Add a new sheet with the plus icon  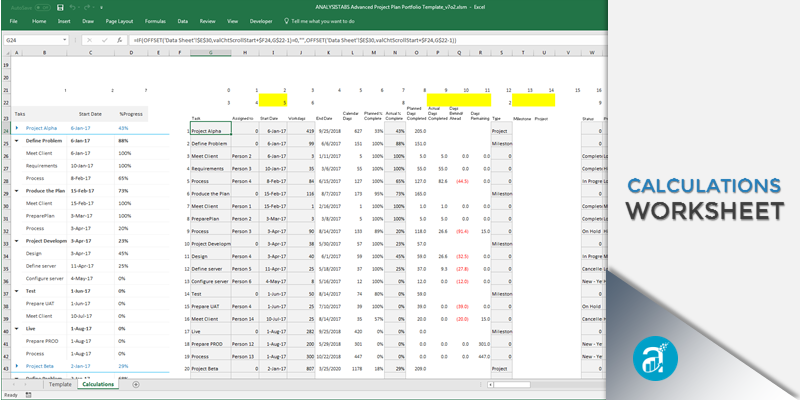click(136, 384)
